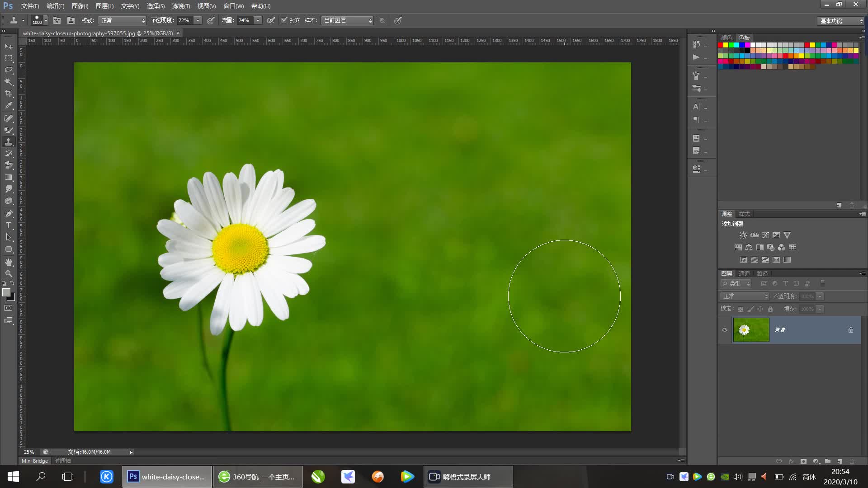The width and height of the screenshot is (868, 488).
Task: Select the Clone Stamp tool
Action: tap(9, 142)
